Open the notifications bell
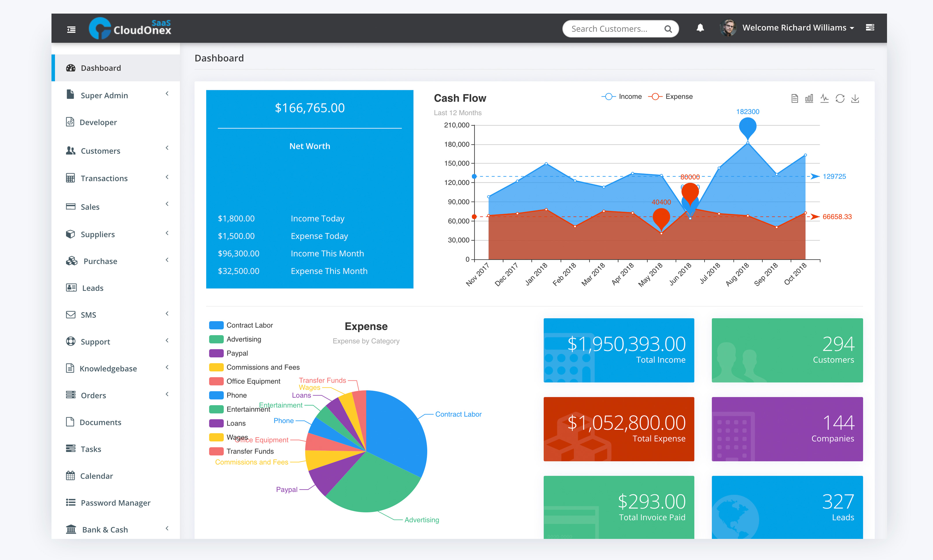933x560 pixels. pyautogui.click(x=700, y=28)
